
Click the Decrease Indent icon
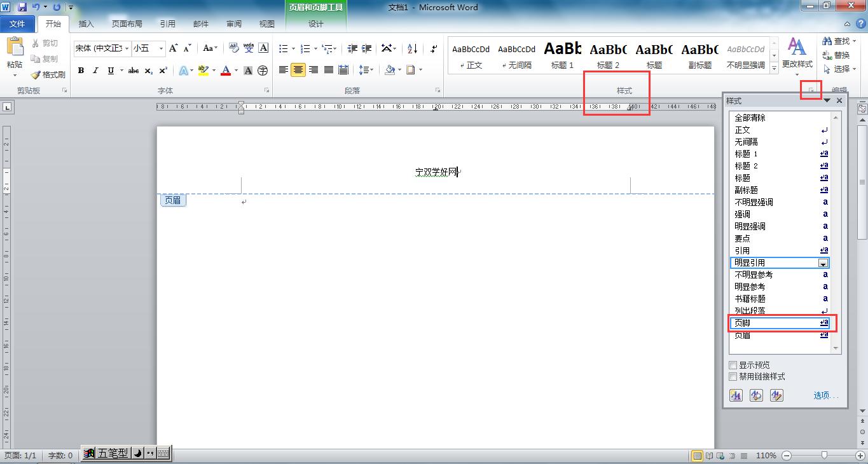pyautogui.click(x=352, y=48)
